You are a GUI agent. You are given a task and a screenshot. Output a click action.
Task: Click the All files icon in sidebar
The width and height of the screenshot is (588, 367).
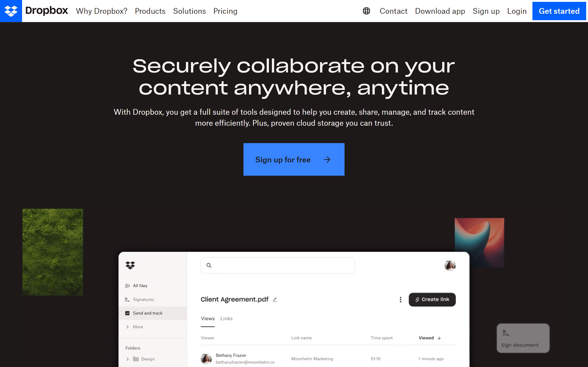coord(127,286)
